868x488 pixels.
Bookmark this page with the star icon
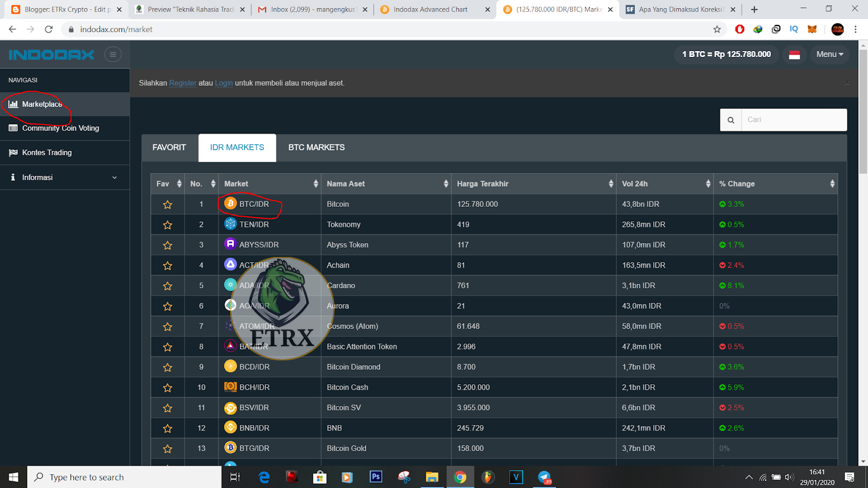(717, 29)
